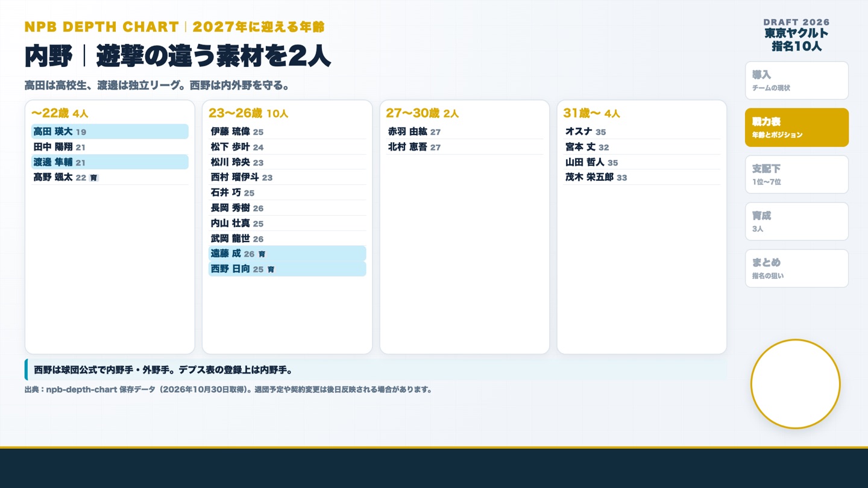
Task: Select the 戦力表 chapter card
Action: tap(796, 127)
